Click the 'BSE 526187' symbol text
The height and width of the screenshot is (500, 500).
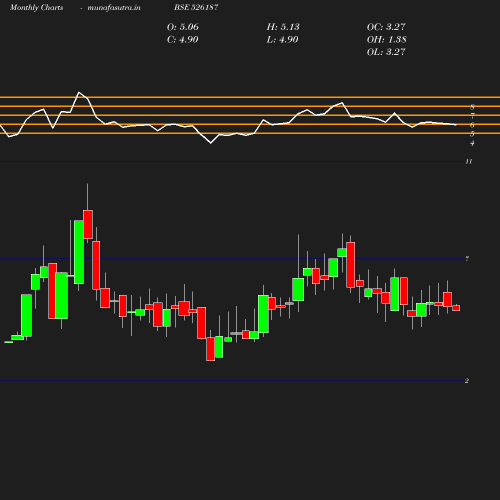pos(196,7)
